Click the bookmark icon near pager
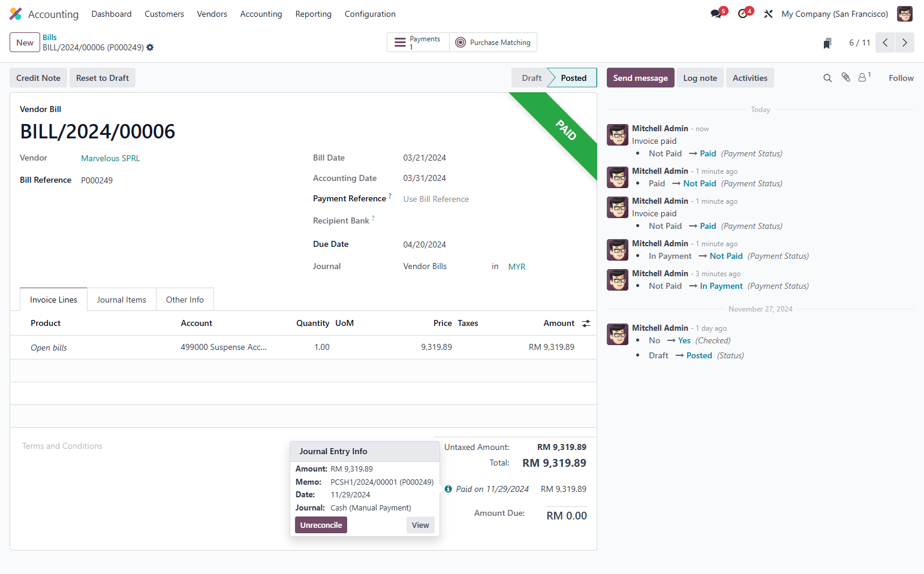924x574 pixels. tap(827, 43)
